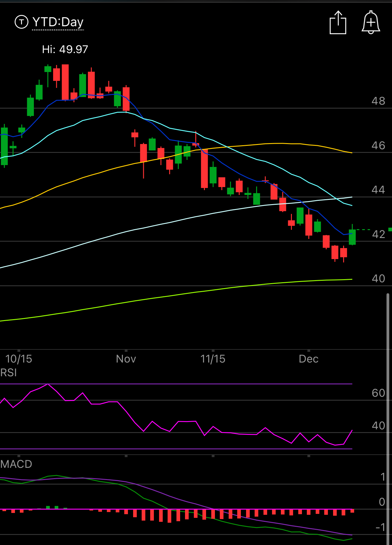Open the MACD indicator label
The image size is (392, 545).
[x=16, y=464]
